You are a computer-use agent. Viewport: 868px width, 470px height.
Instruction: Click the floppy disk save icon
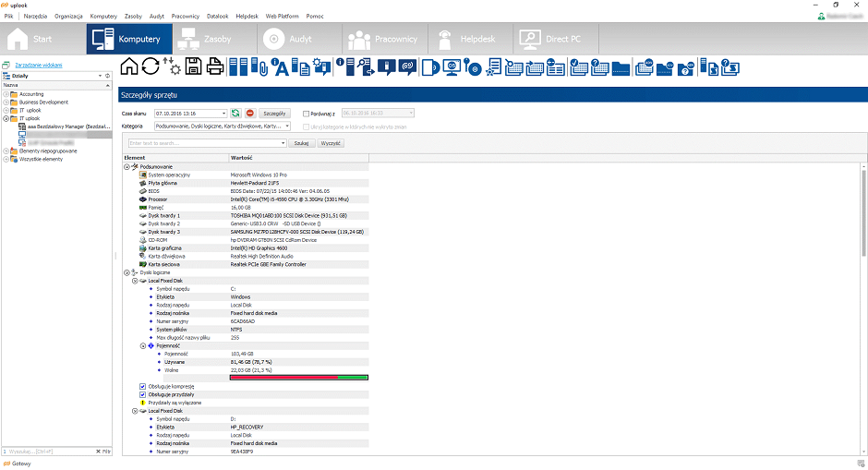pos(193,66)
